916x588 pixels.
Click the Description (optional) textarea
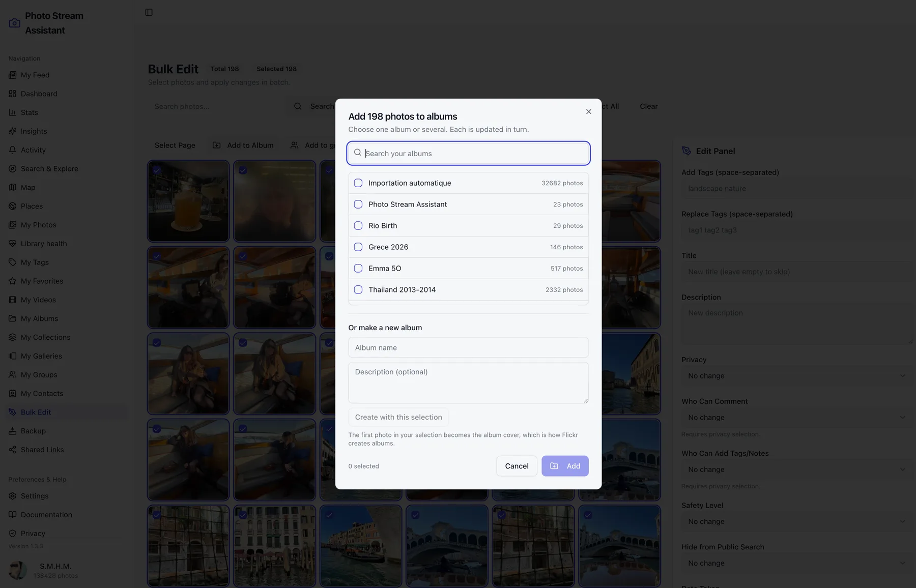[468, 383]
